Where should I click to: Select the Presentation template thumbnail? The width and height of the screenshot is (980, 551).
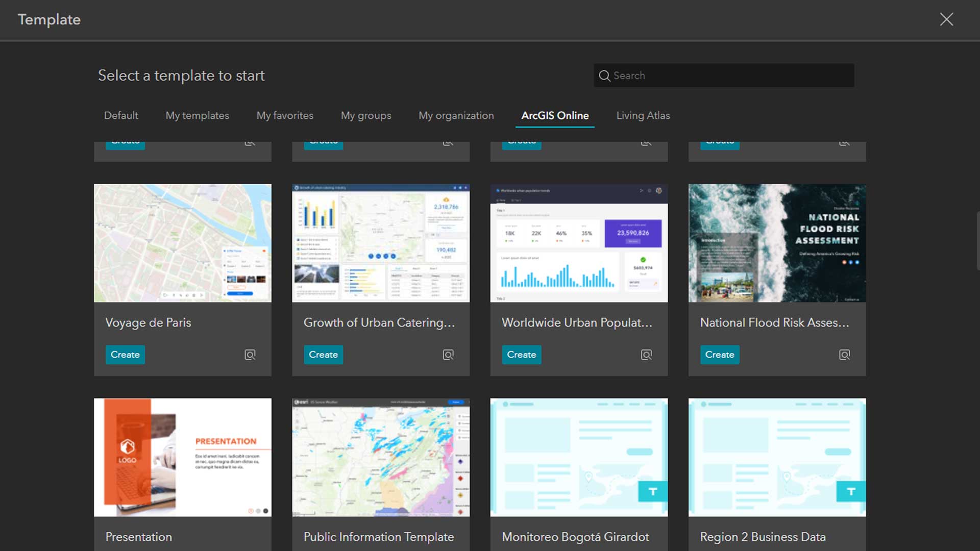pyautogui.click(x=183, y=457)
